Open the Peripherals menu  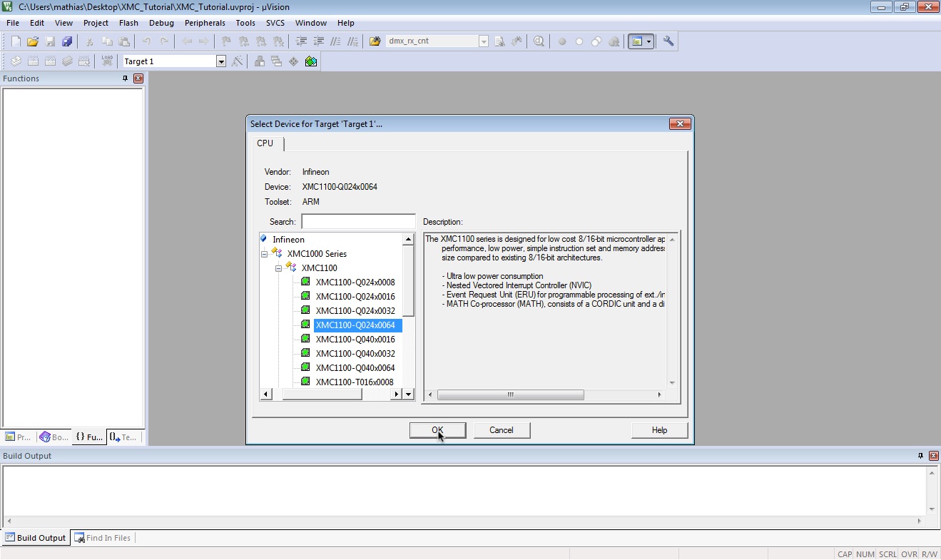point(205,23)
